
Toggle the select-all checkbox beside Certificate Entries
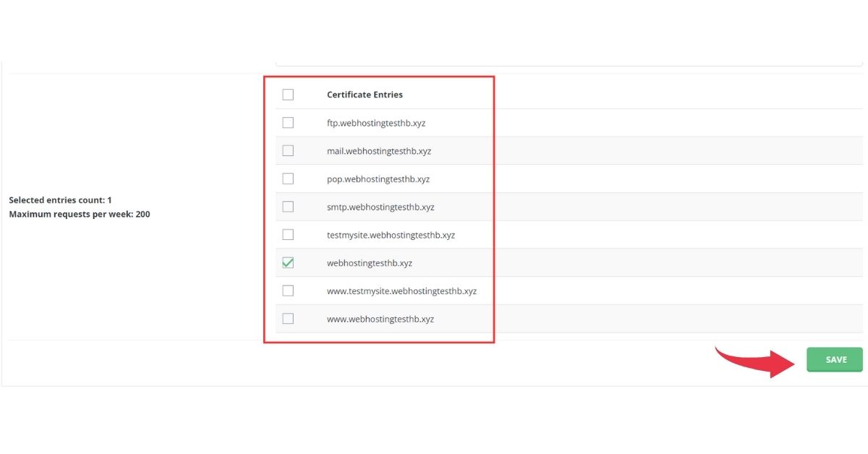click(x=288, y=94)
